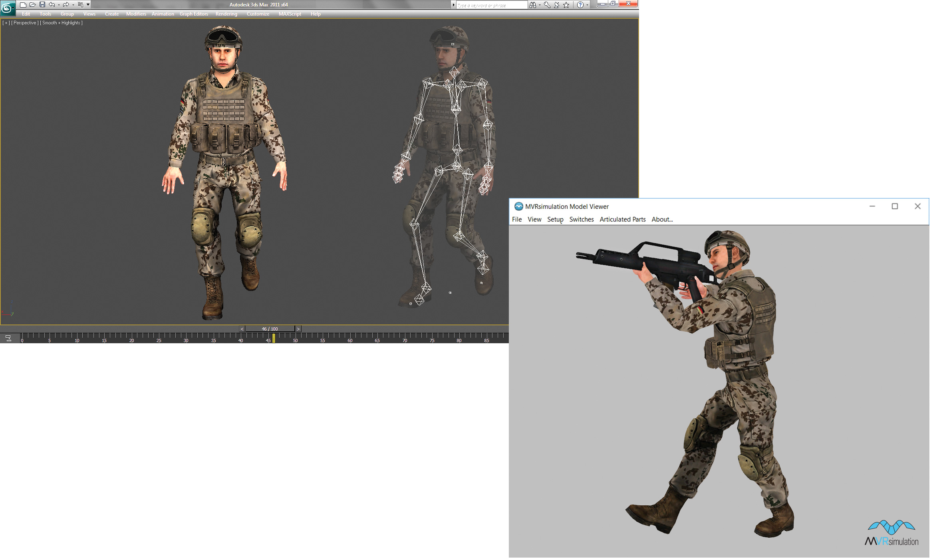Click the Setup menu in MVRsimulation viewer
Image resolution: width=931 pixels, height=560 pixels.
click(555, 219)
